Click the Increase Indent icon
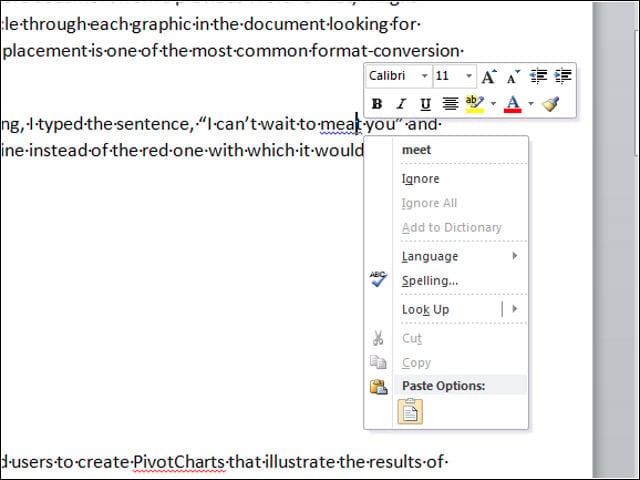 563,76
